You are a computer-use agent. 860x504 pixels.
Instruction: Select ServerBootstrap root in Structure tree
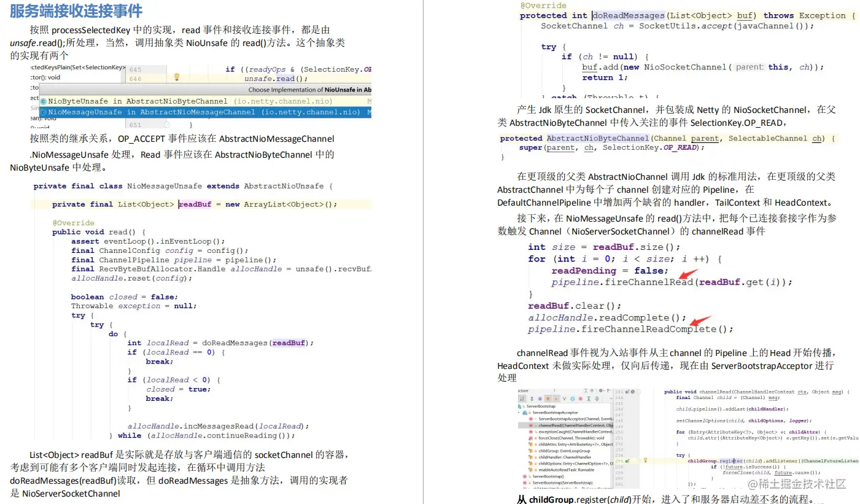pyautogui.click(x=541, y=406)
